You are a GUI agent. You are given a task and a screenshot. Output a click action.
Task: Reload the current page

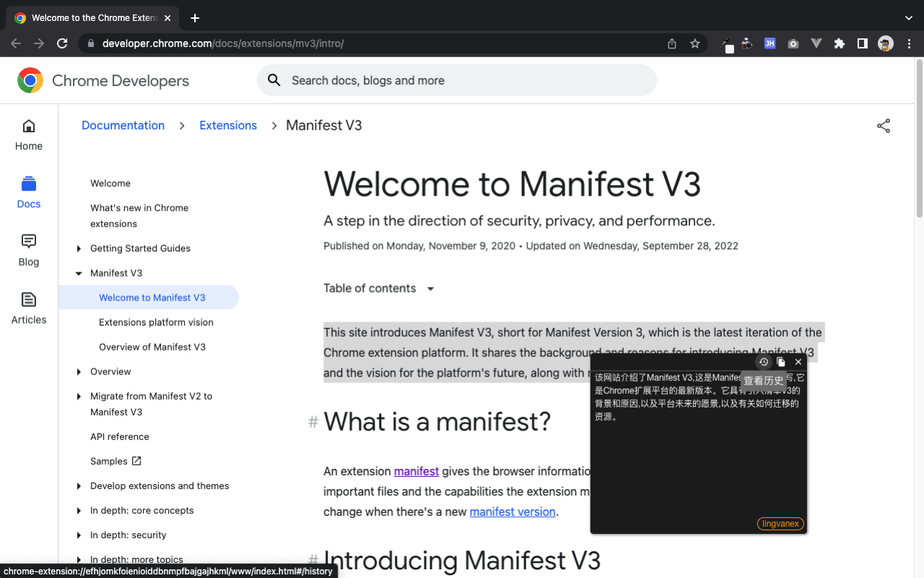(x=62, y=43)
